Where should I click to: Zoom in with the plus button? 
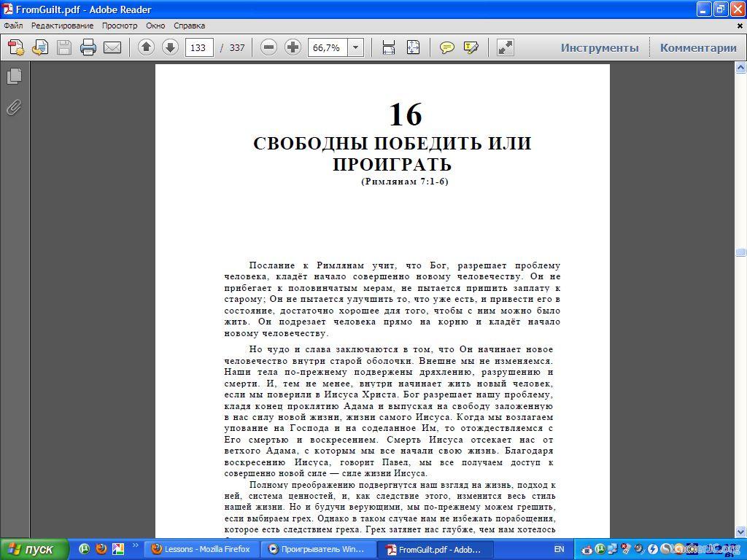click(x=293, y=48)
